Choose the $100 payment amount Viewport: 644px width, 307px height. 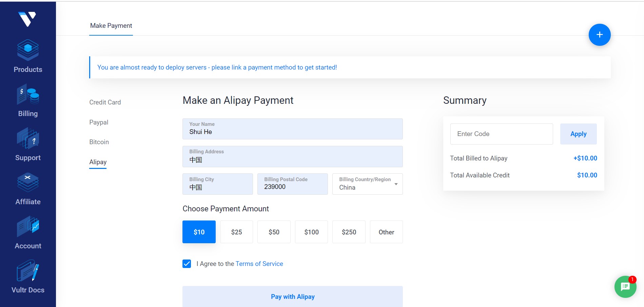point(311,232)
